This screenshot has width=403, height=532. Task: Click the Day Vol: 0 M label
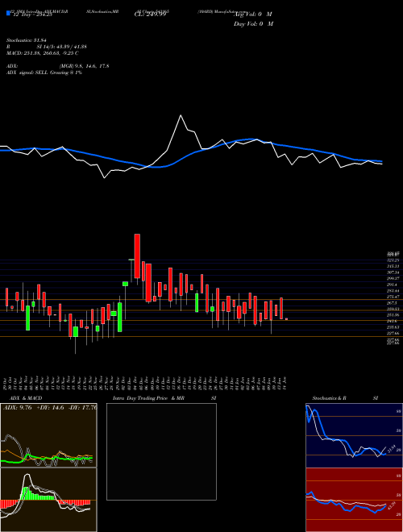click(253, 24)
